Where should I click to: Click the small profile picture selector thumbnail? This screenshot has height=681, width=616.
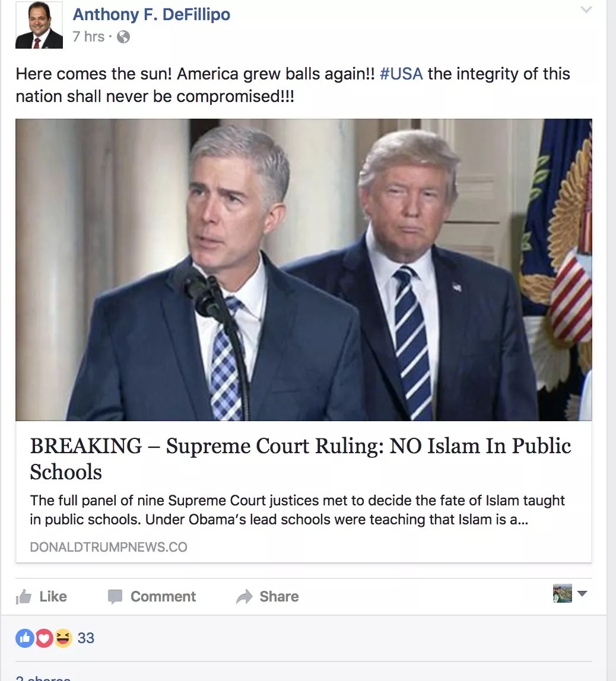(x=562, y=593)
